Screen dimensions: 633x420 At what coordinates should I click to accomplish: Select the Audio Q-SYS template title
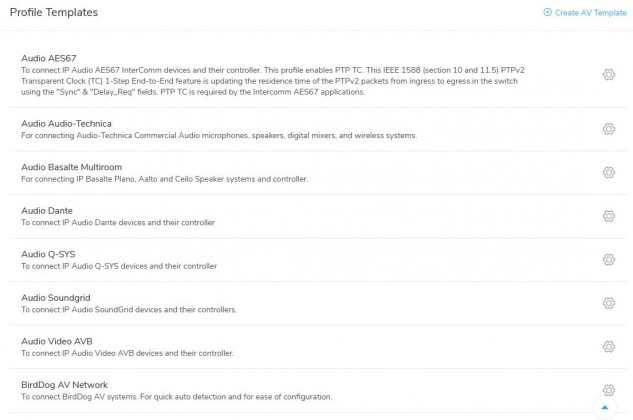(48, 254)
